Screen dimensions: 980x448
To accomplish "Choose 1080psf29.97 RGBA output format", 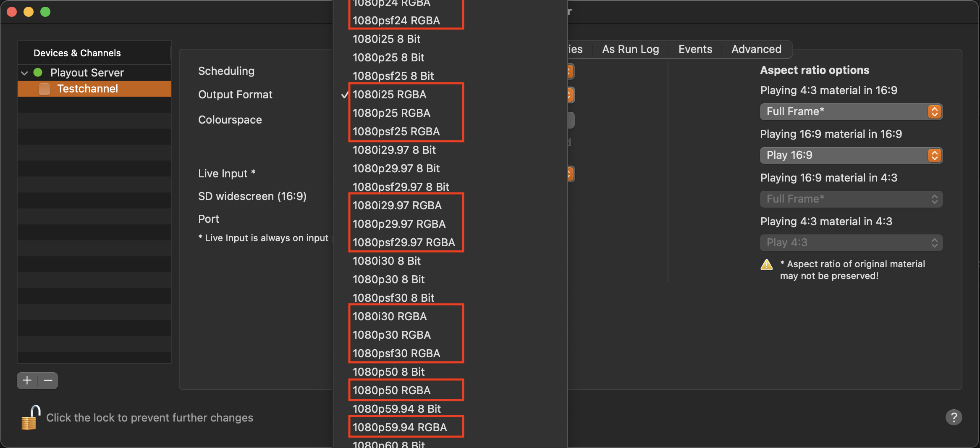I will point(450,242).
